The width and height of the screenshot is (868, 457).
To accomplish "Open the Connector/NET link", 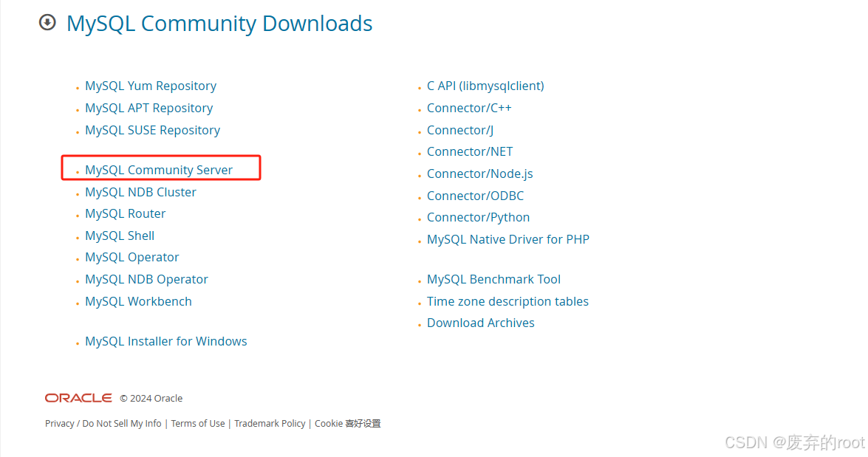I will coord(469,151).
